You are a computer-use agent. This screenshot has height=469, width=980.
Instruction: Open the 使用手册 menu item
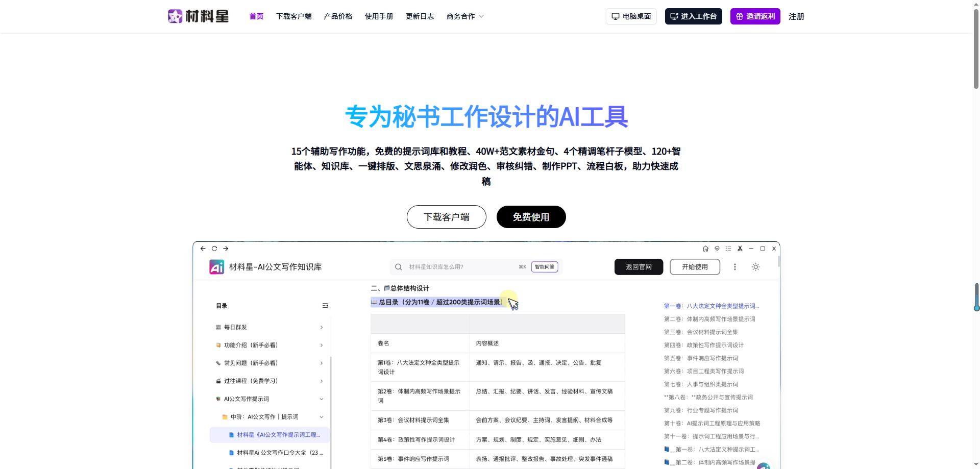[379, 16]
